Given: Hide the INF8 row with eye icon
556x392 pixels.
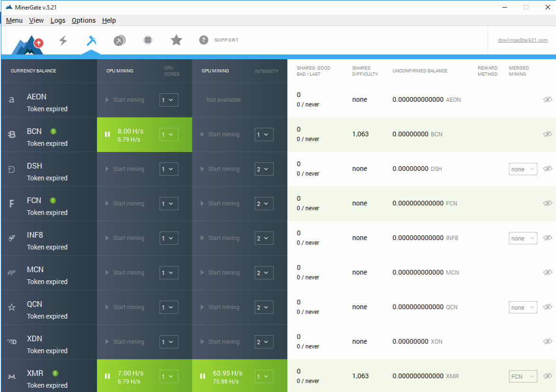Looking at the screenshot, I should (x=547, y=238).
